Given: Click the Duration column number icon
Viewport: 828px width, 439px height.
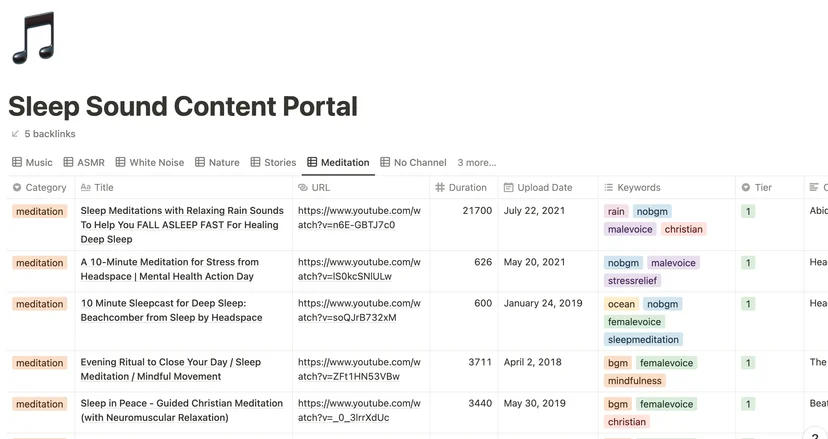Looking at the screenshot, I should coord(440,188).
